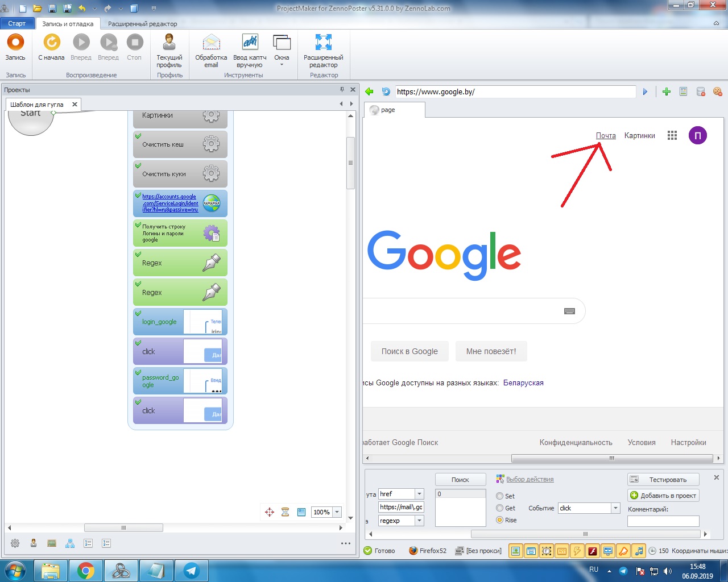Switch to the Старт tab
The height and width of the screenshot is (582, 728).
17,23
